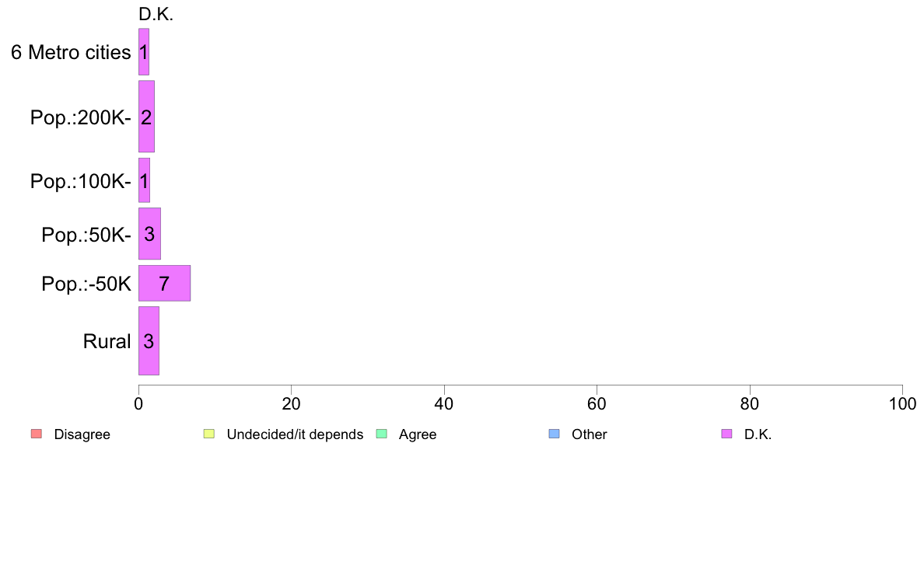Click the Rural bar

pos(149,340)
